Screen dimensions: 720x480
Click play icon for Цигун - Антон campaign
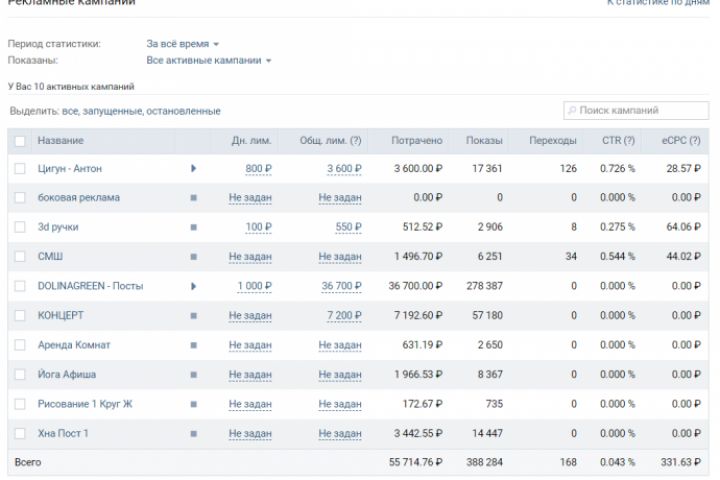[x=193, y=169]
